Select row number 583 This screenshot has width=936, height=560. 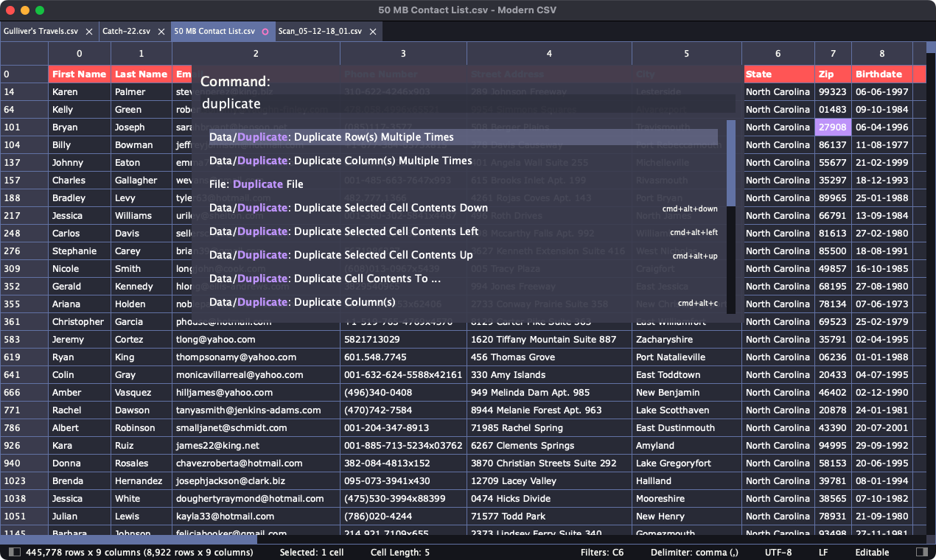coord(24,339)
